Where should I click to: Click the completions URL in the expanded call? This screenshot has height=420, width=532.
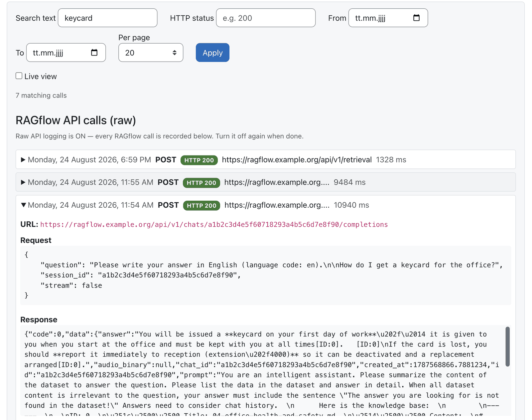pos(214,225)
